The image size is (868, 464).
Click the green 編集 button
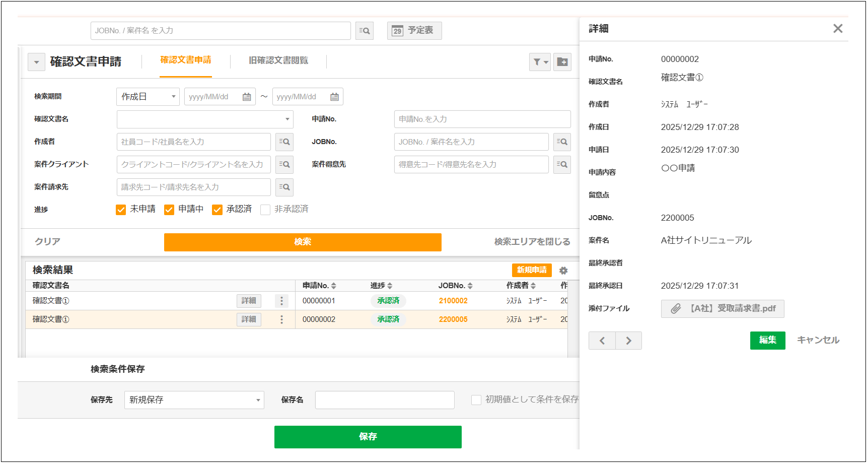click(768, 341)
